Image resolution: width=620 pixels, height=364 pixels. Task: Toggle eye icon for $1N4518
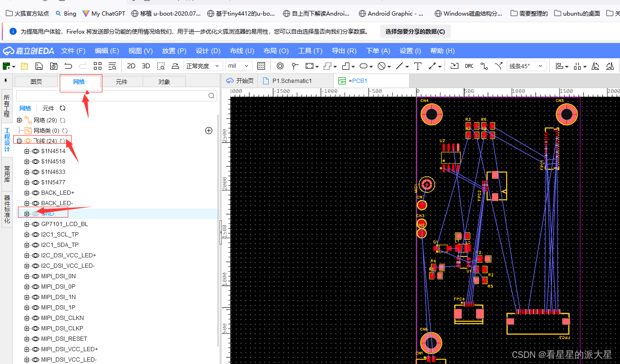tap(36, 162)
